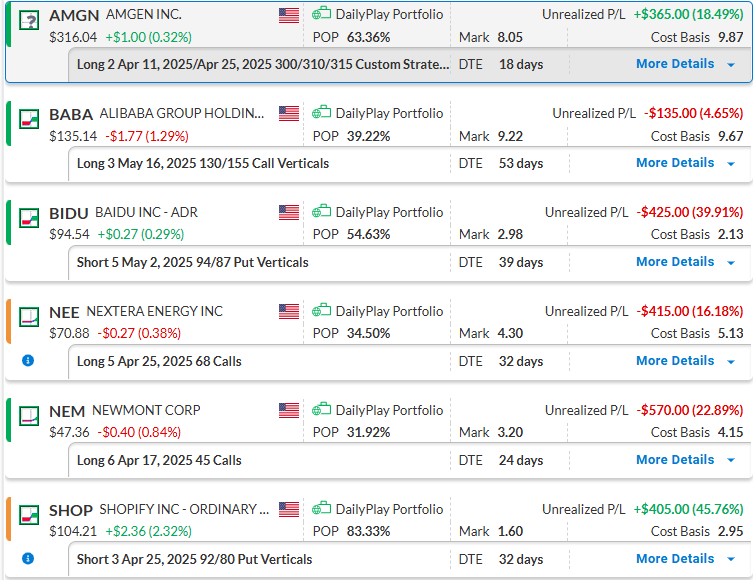The image size is (753, 580).
Task: Click the BIDU chart icon
Action: [x=30, y=216]
